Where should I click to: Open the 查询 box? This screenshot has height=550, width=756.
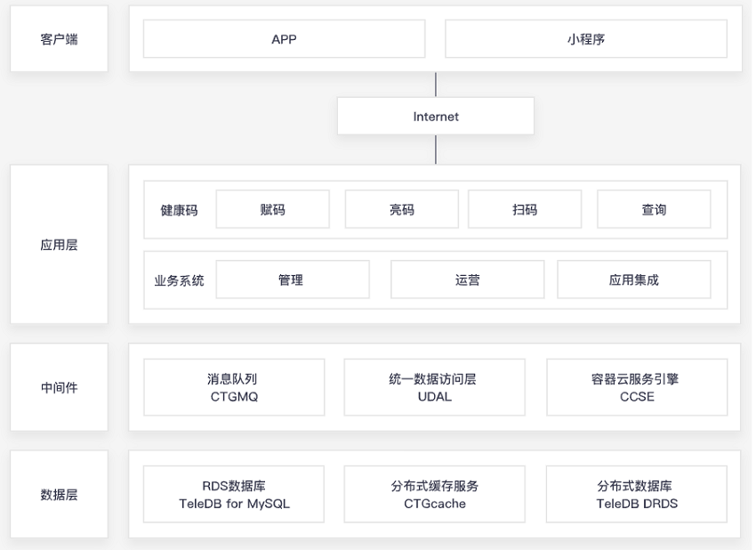654,209
